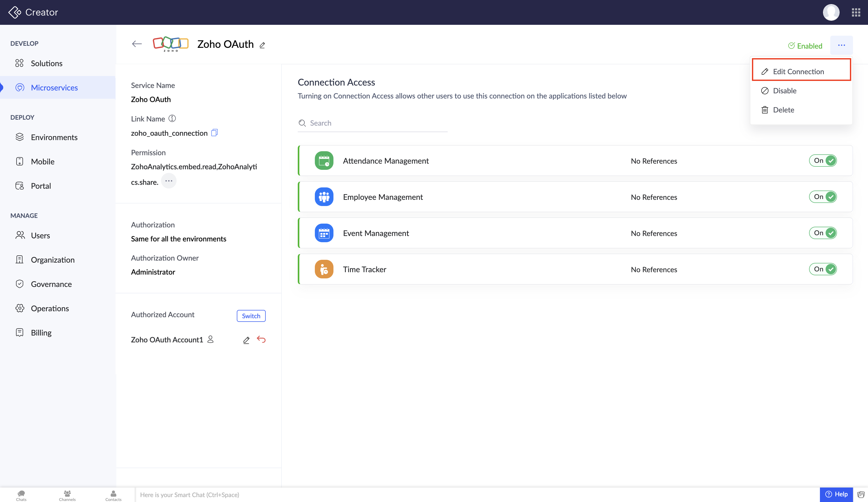
Task: Collapse the three-dot connection options menu
Action: (841, 45)
